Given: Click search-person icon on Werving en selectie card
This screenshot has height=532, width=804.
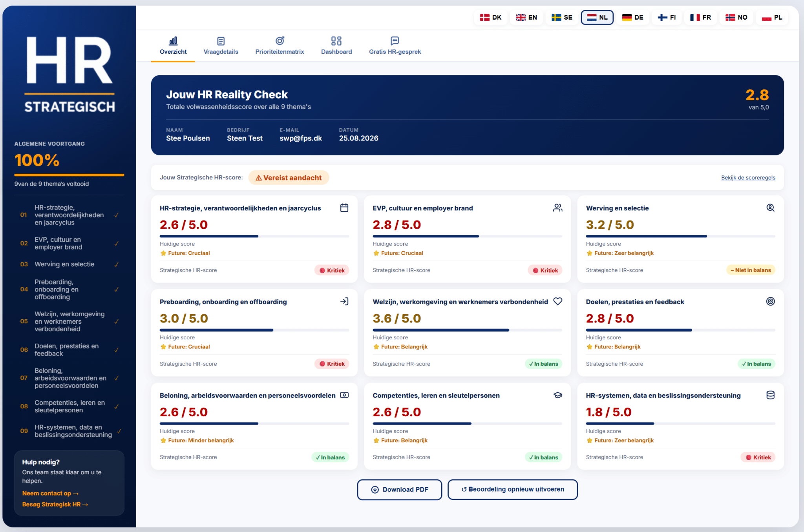Looking at the screenshot, I should [x=771, y=208].
